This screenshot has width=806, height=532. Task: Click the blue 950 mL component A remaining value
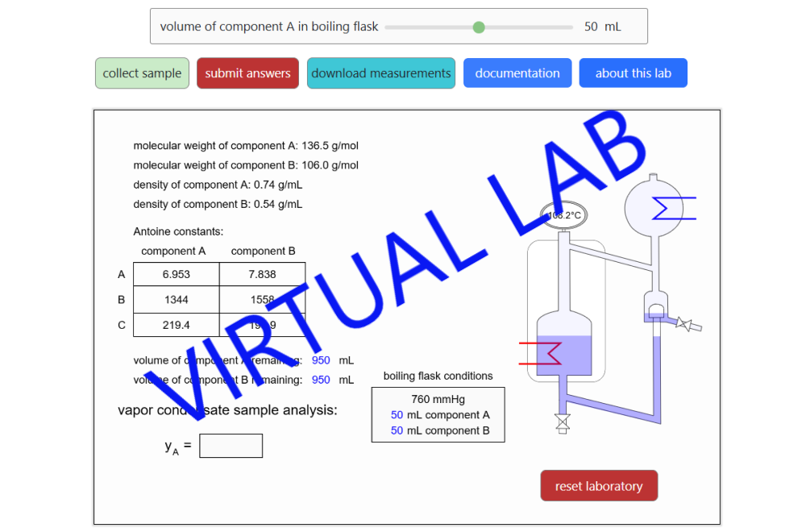[x=322, y=360]
